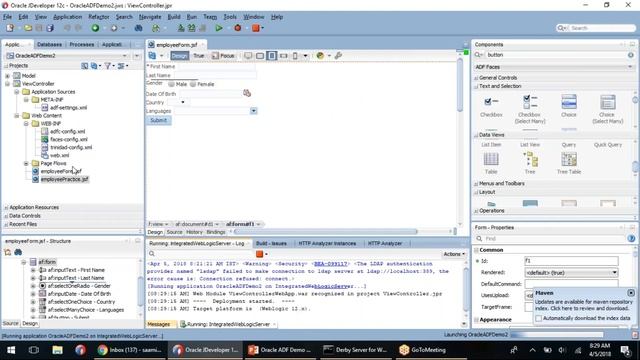640x360 pixels.
Task: Open the Build menu
Action: pos(174,17)
